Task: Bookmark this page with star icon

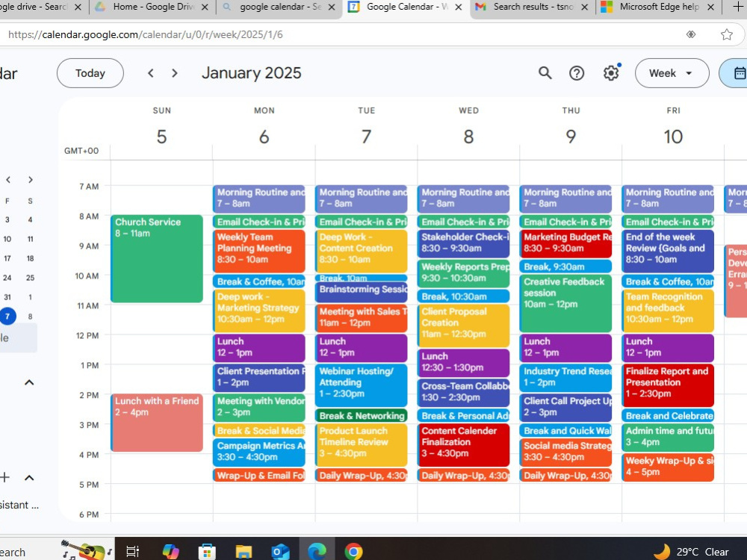Action: pos(726,34)
